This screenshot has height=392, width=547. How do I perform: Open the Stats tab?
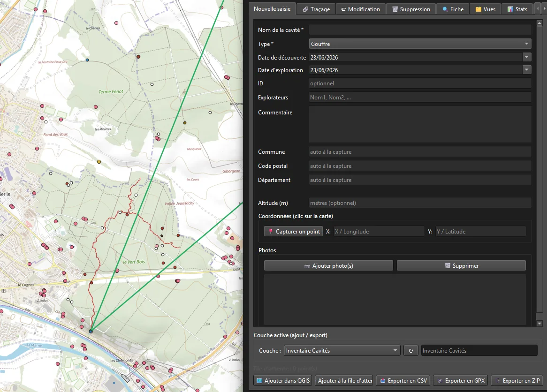517,9
